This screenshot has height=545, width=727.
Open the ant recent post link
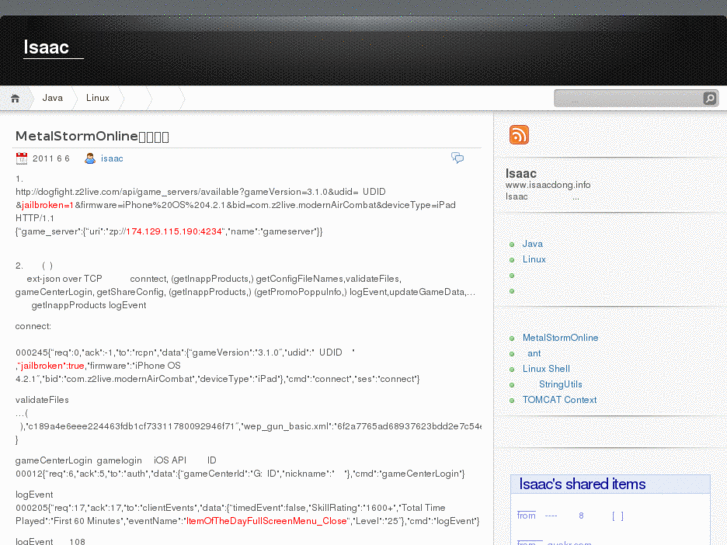[x=534, y=353]
